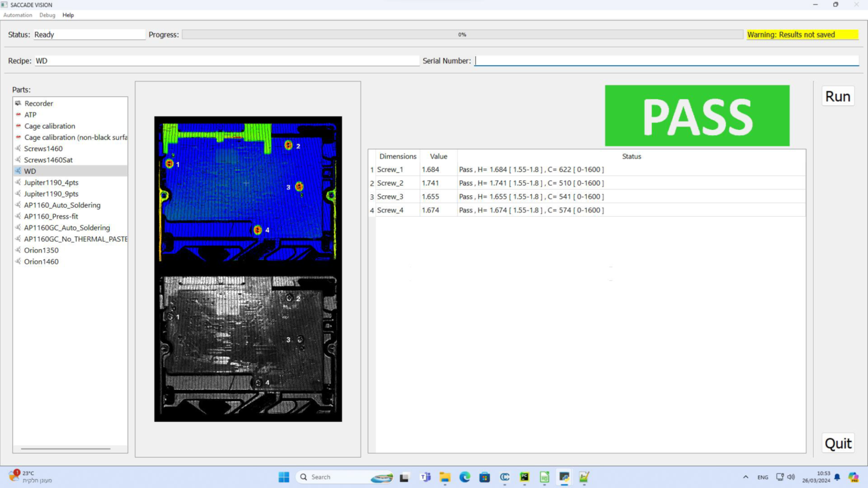Click row header number 3 in results table

tap(372, 197)
